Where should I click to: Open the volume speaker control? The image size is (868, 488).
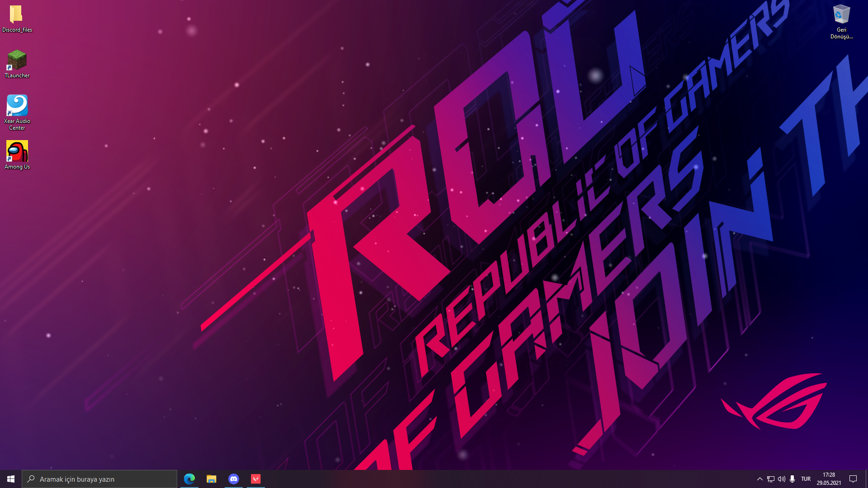pyautogui.click(x=782, y=479)
